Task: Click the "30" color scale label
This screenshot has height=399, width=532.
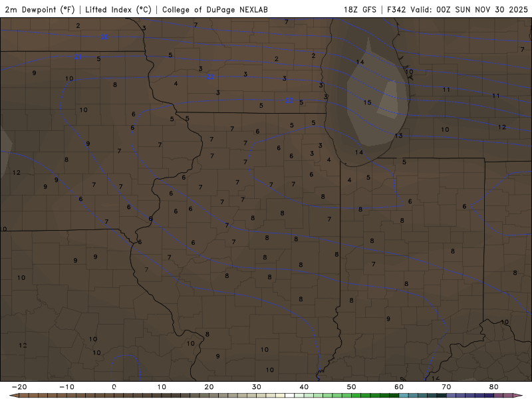Action: tap(257, 387)
